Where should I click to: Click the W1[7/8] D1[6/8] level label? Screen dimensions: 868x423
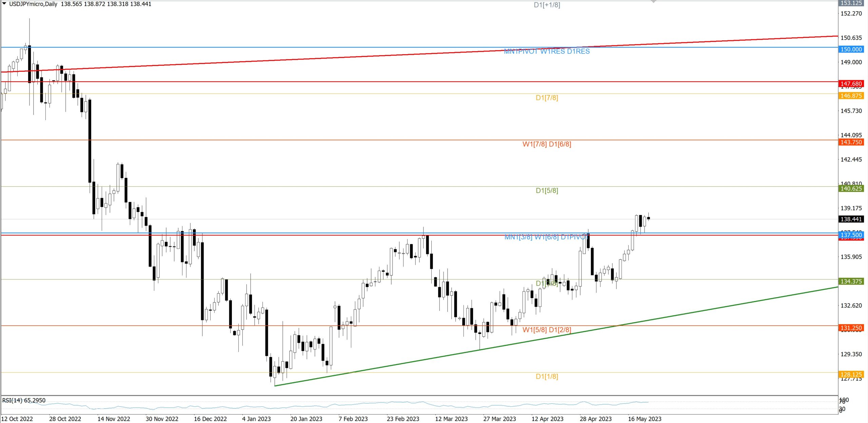(x=547, y=144)
